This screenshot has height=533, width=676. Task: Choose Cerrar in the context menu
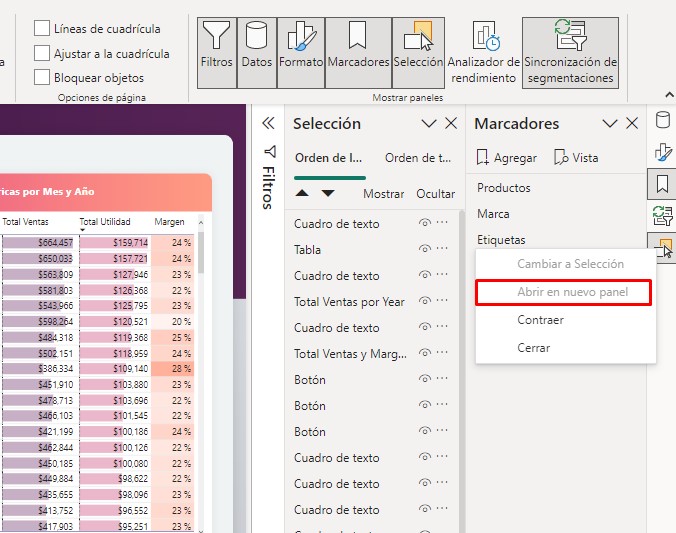[566, 348]
